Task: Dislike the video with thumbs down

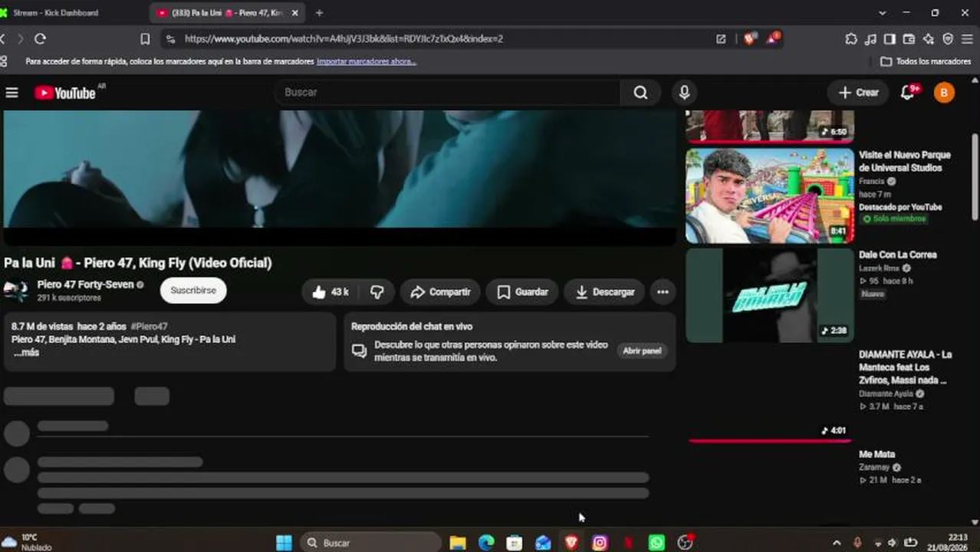Action: click(x=377, y=292)
